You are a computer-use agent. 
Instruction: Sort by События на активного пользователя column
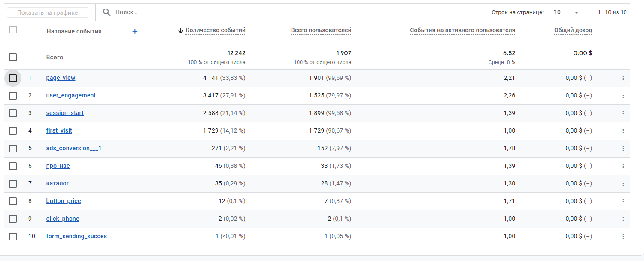[x=463, y=30]
